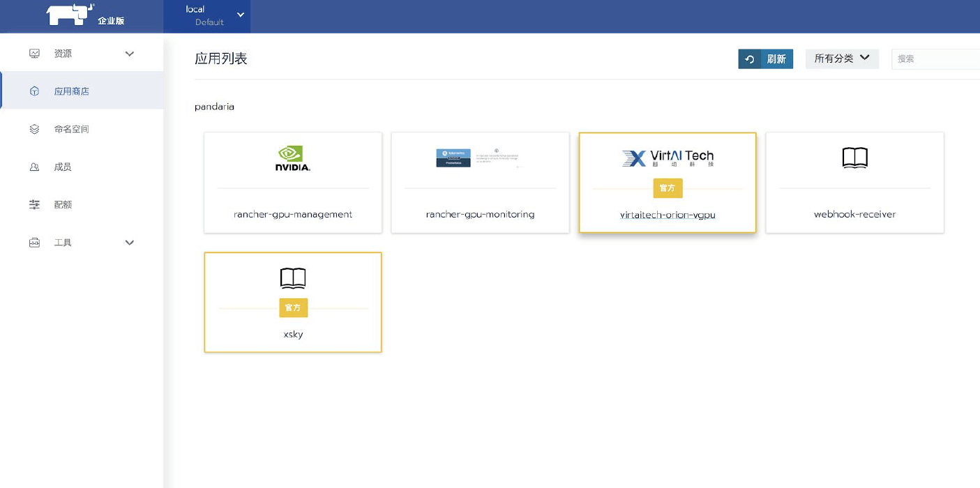Select 命名空间 in the sidebar
The image size is (980, 488).
(x=71, y=129)
